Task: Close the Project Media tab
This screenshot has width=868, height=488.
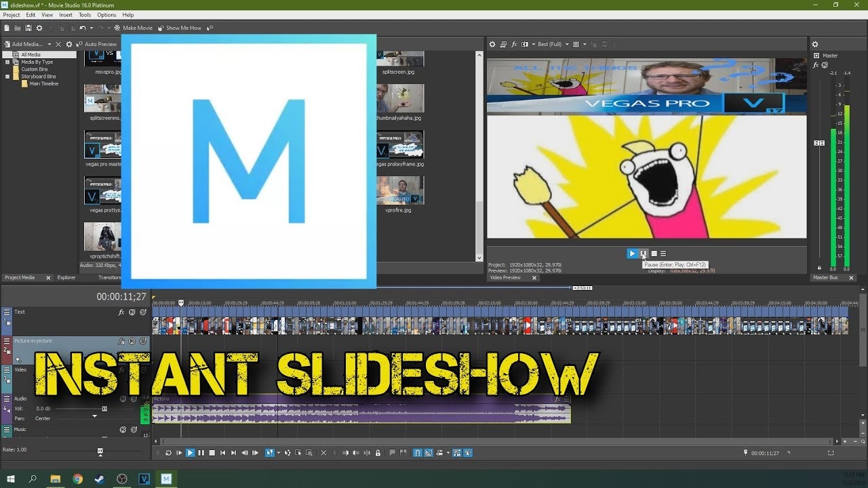Action: pos(48,278)
